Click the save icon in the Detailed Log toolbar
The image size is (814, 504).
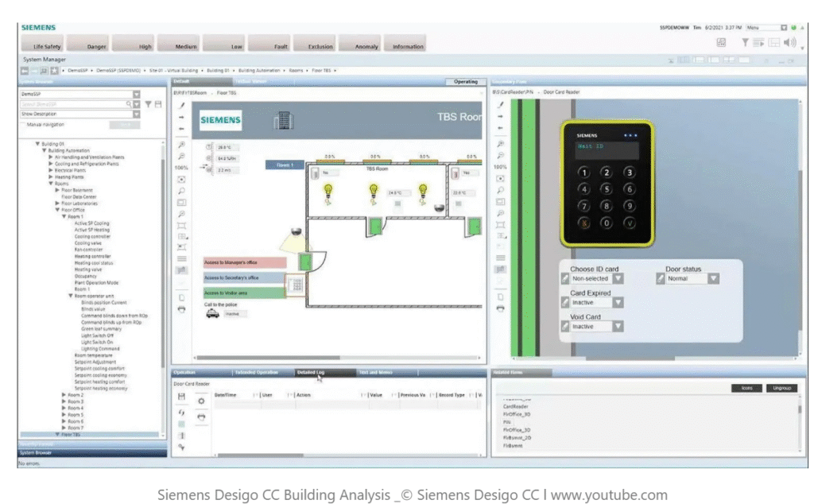coord(181,397)
